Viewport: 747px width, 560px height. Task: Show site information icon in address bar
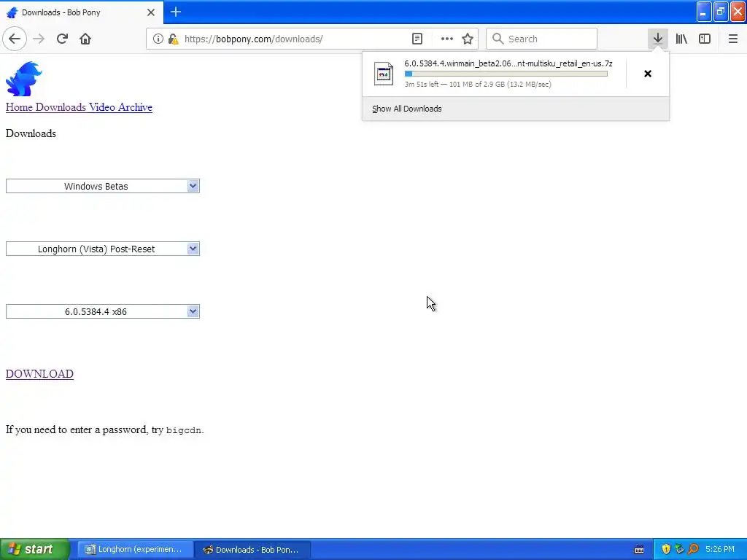(x=158, y=39)
